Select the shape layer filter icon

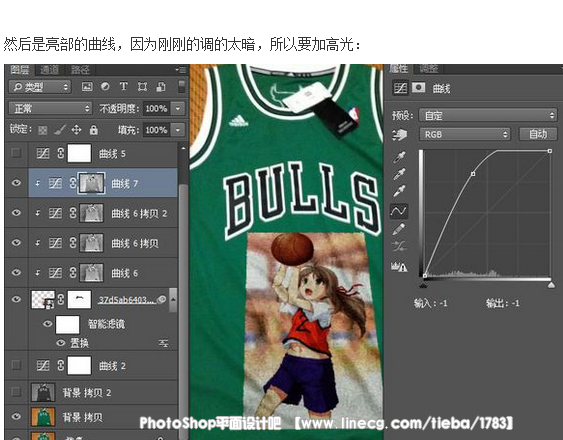tap(142, 87)
